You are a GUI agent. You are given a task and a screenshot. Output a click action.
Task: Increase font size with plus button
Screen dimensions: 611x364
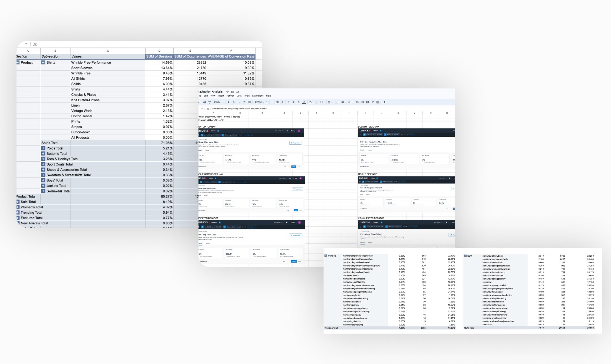pos(282,102)
